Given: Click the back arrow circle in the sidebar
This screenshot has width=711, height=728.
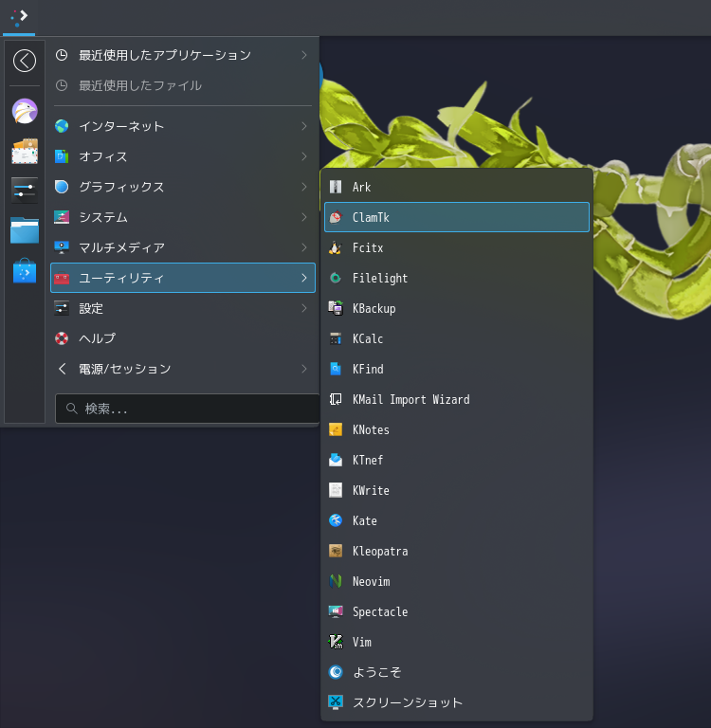Looking at the screenshot, I should (x=25, y=61).
